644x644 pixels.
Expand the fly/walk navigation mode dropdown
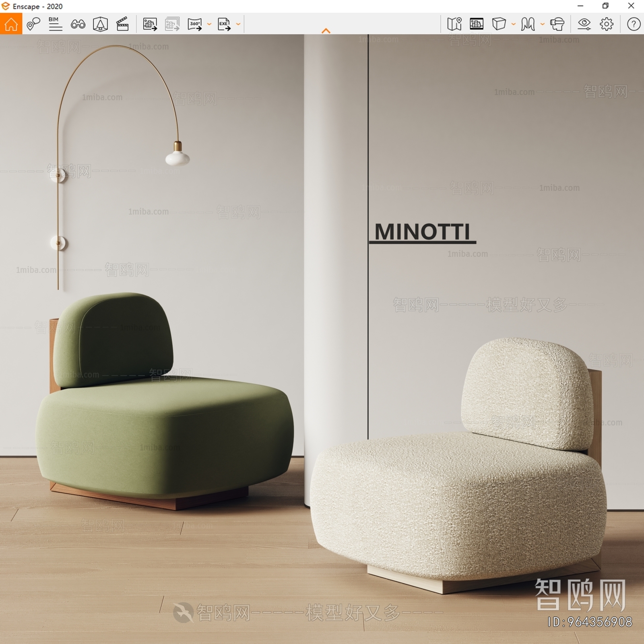coord(543,24)
